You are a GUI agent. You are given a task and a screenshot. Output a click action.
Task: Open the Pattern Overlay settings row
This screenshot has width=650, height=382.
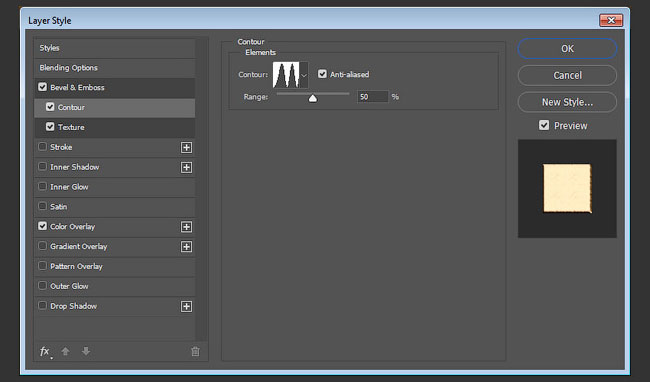[x=114, y=266]
